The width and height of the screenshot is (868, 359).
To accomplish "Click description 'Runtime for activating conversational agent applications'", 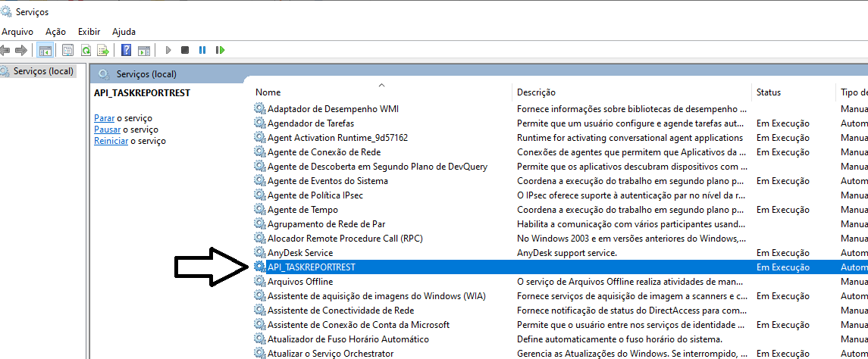I will (630, 138).
